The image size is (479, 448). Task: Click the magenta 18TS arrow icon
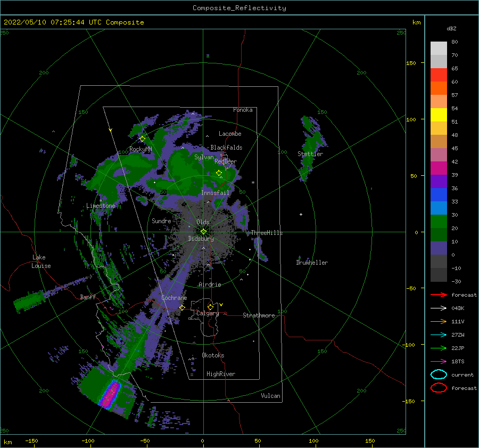pyautogui.click(x=439, y=362)
